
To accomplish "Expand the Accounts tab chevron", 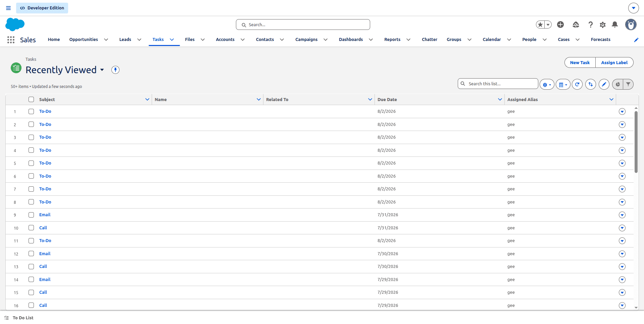I will (243, 40).
